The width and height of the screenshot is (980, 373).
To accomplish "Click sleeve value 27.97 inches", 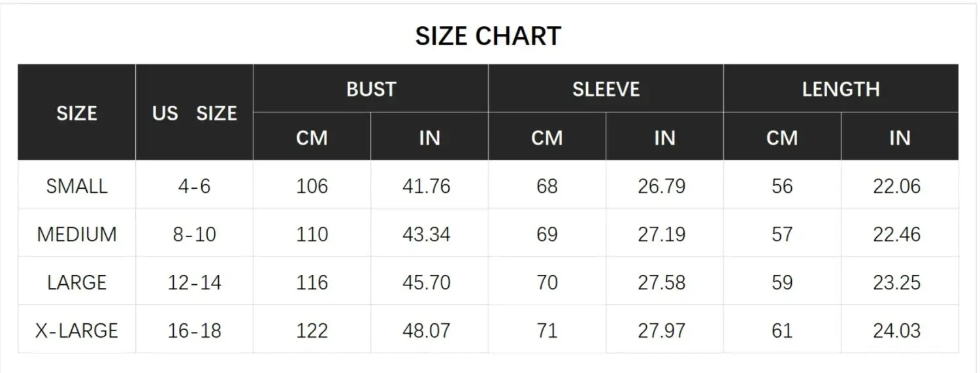I will [x=662, y=331].
